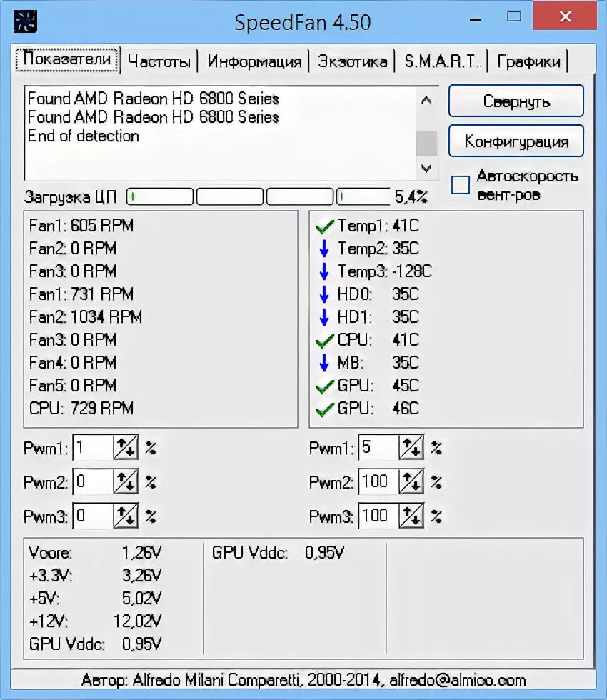The width and height of the screenshot is (607, 700).
Task: Click green checkmark icon beside Temp1: 41C
Action: coord(324,226)
